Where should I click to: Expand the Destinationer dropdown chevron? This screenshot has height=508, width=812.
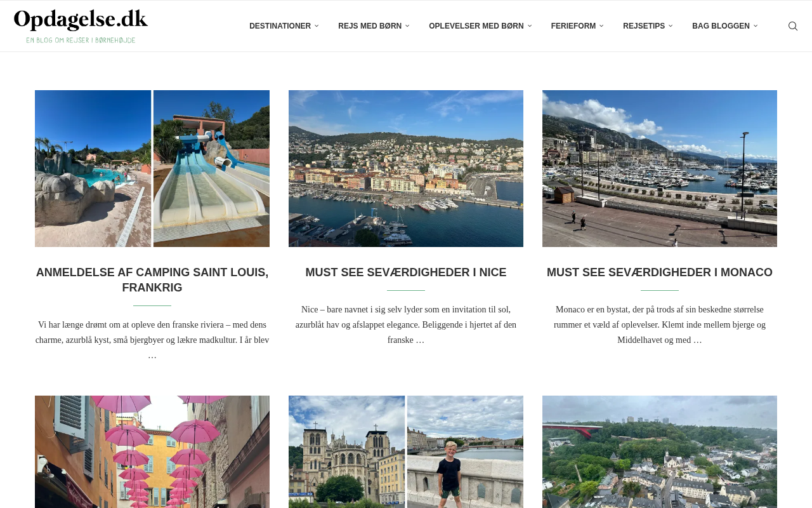pos(317,26)
